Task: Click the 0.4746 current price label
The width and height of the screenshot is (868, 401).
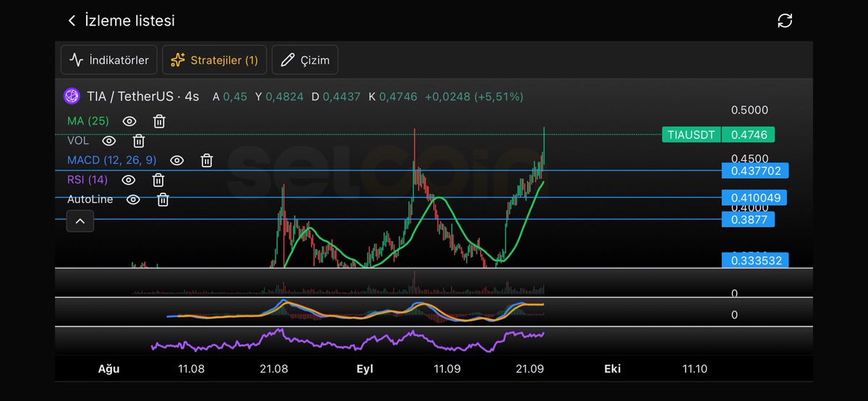Action: [x=749, y=135]
